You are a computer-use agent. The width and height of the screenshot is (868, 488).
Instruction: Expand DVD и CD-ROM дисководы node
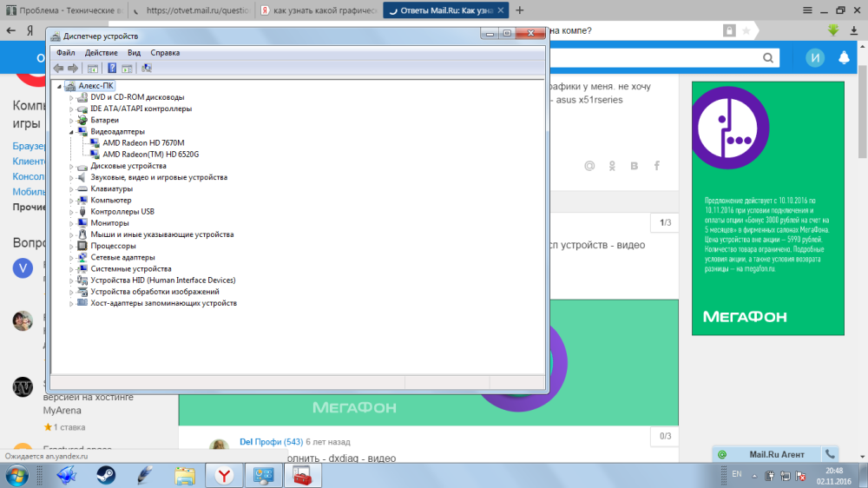tap(71, 97)
